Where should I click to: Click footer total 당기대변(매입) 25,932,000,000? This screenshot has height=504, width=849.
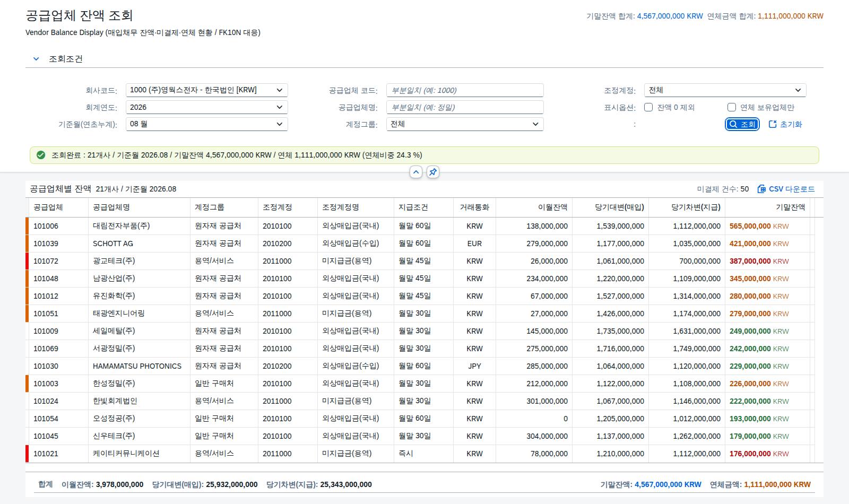click(x=205, y=484)
